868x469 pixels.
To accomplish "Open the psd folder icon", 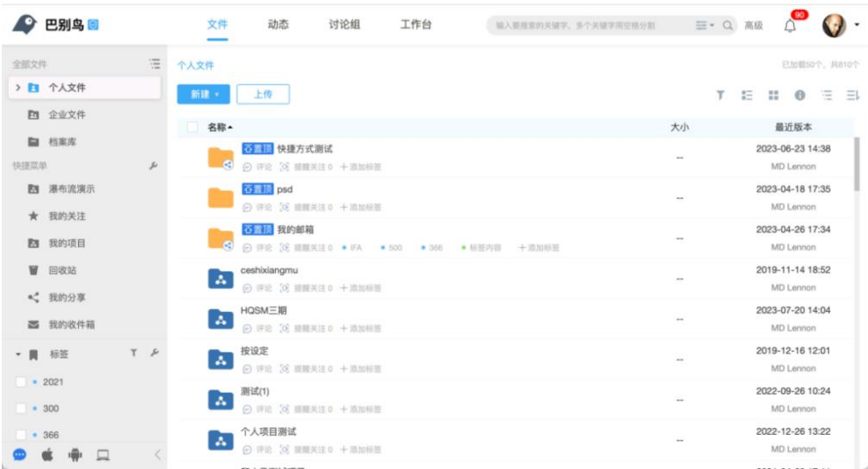I will point(221,198).
